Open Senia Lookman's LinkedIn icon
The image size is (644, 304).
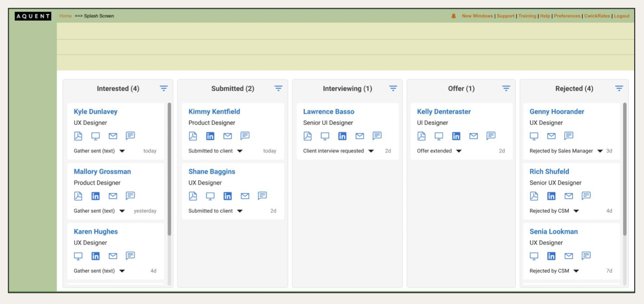click(551, 256)
